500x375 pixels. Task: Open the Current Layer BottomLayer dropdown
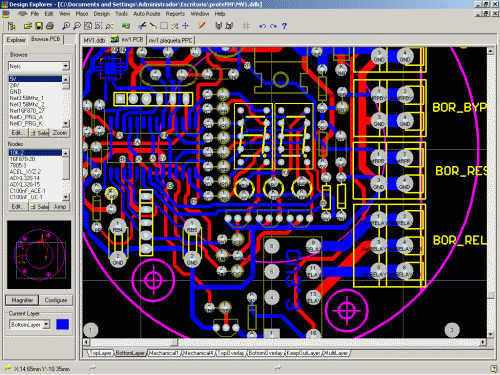pos(46,324)
